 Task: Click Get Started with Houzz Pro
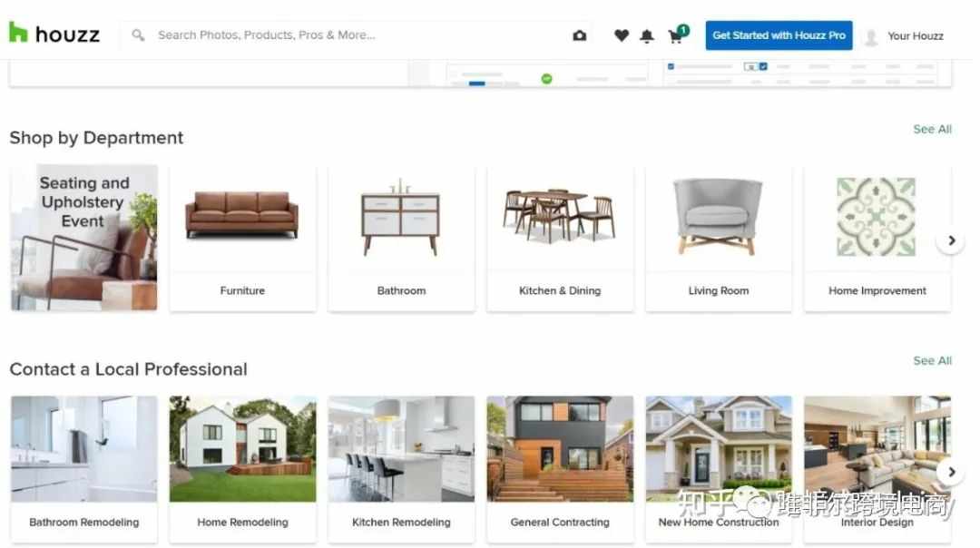coord(779,35)
